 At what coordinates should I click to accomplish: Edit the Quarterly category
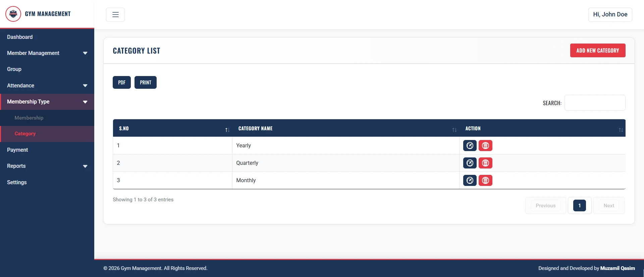tap(470, 163)
